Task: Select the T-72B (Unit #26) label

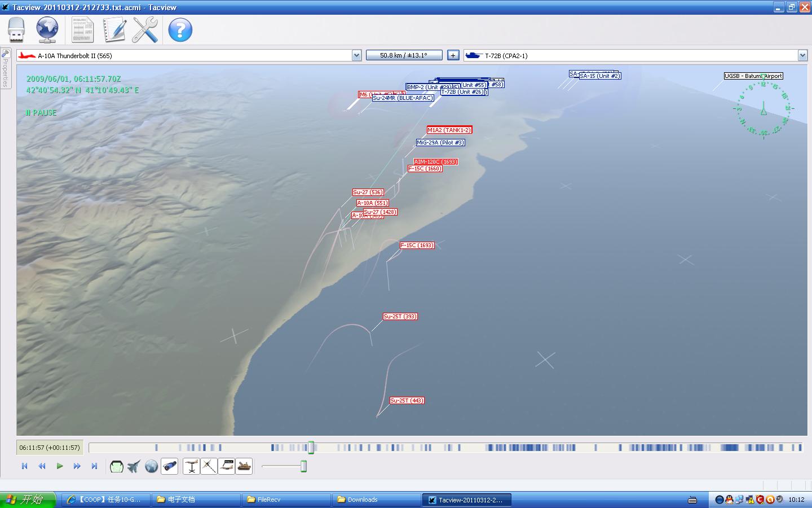Action: (x=463, y=92)
